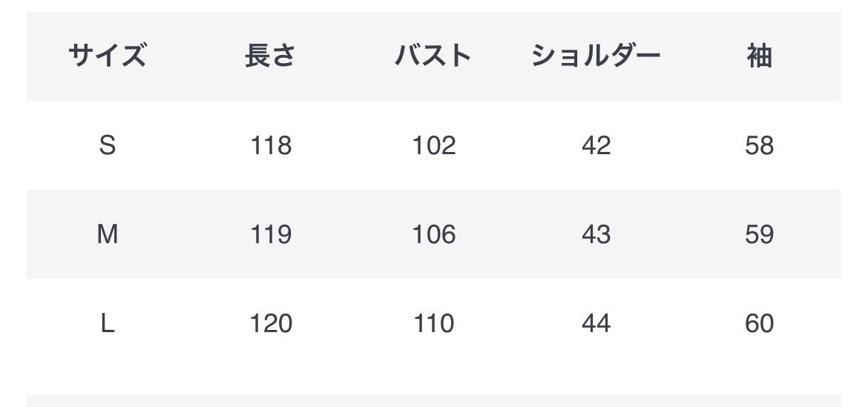This screenshot has height=407, width=868.
Task: Click the 袖 column header
Action: tap(759, 56)
